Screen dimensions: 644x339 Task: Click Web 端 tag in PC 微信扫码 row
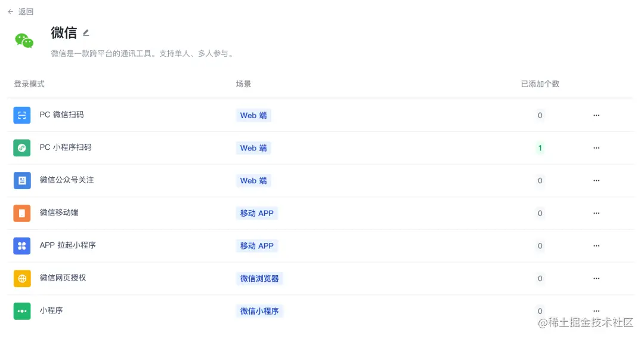click(x=253, y=115)
